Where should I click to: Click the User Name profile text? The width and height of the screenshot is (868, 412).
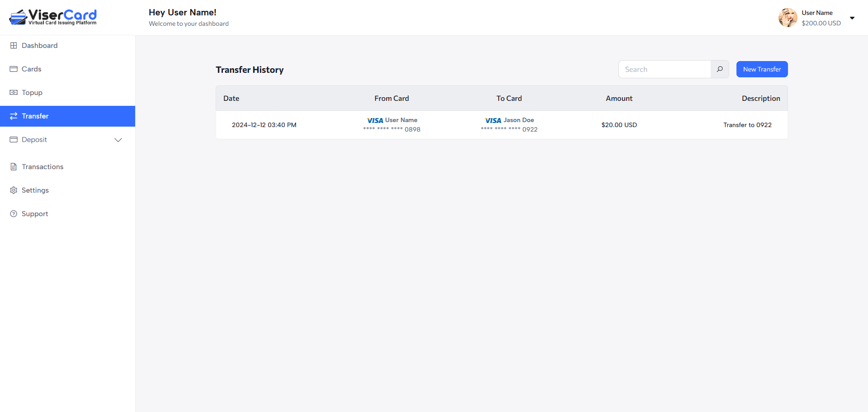(x=817, y=13)
